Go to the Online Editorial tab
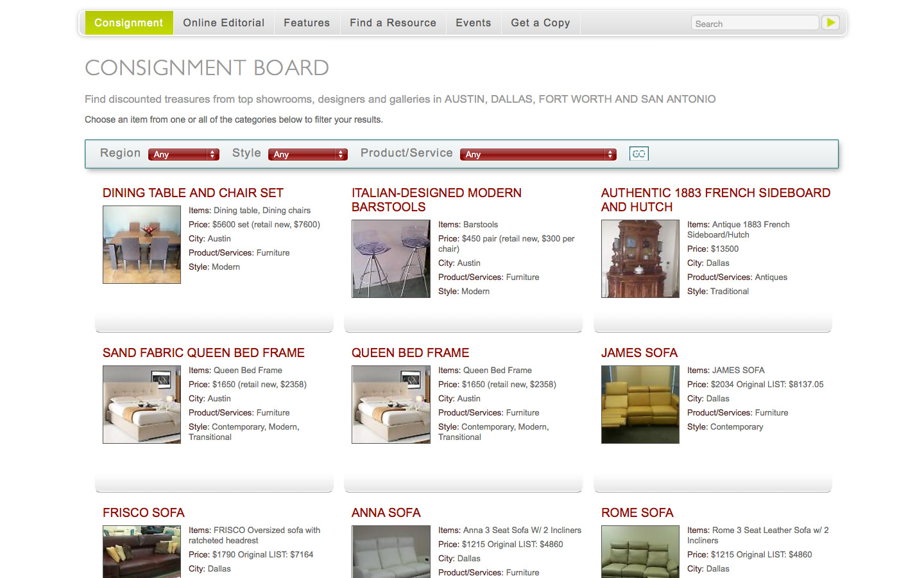This screenshot has width=924, height=578. (x=223, y=23)
